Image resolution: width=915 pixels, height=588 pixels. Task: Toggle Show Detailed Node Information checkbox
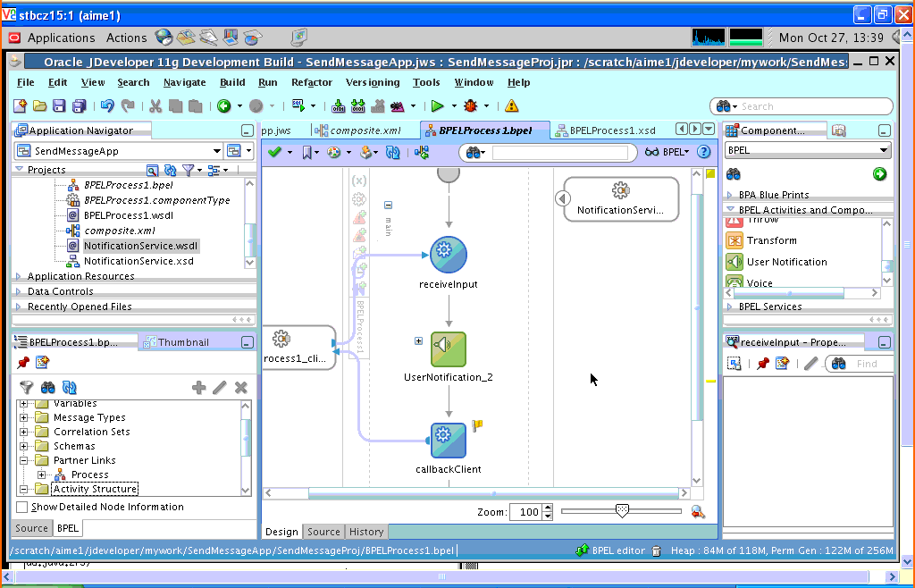pyautogui.click(x=22, y=507)
